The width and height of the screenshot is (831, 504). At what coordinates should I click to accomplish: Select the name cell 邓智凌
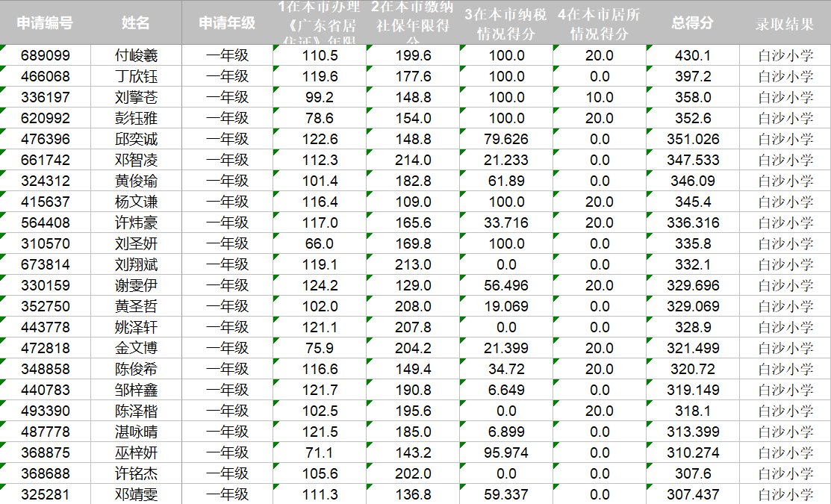(137, 160)
